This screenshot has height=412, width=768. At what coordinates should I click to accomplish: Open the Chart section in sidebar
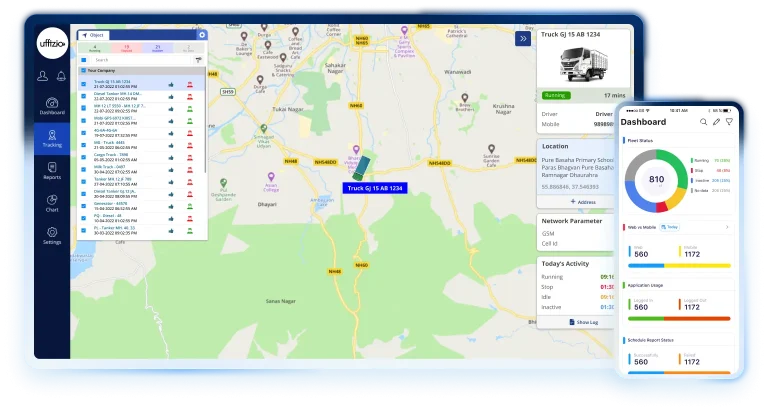coord(52,202)
